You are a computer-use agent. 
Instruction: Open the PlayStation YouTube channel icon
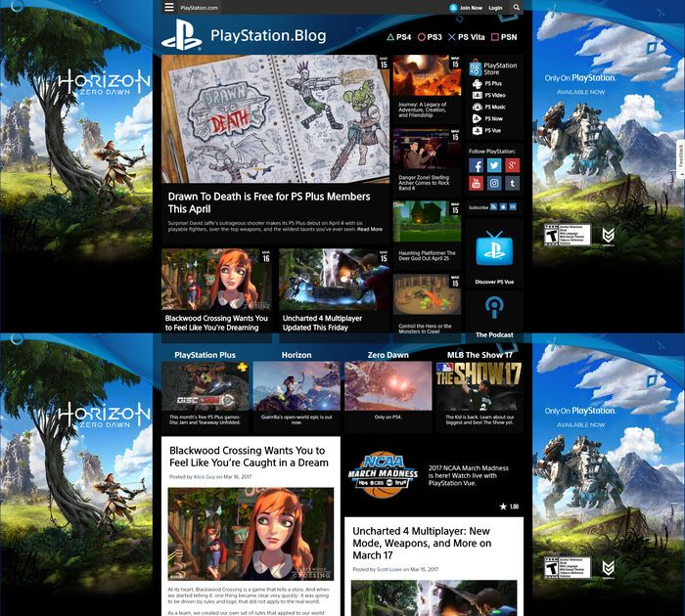476,184
